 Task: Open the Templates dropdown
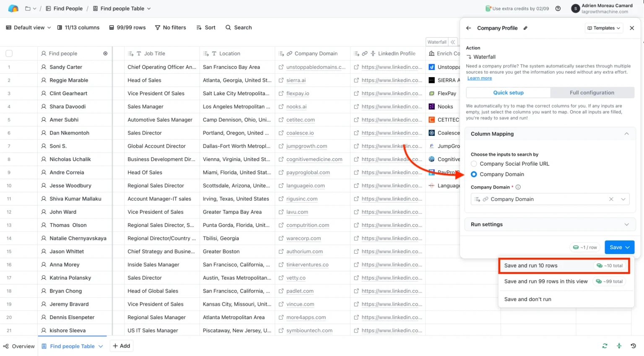click(x=604, y=28)
